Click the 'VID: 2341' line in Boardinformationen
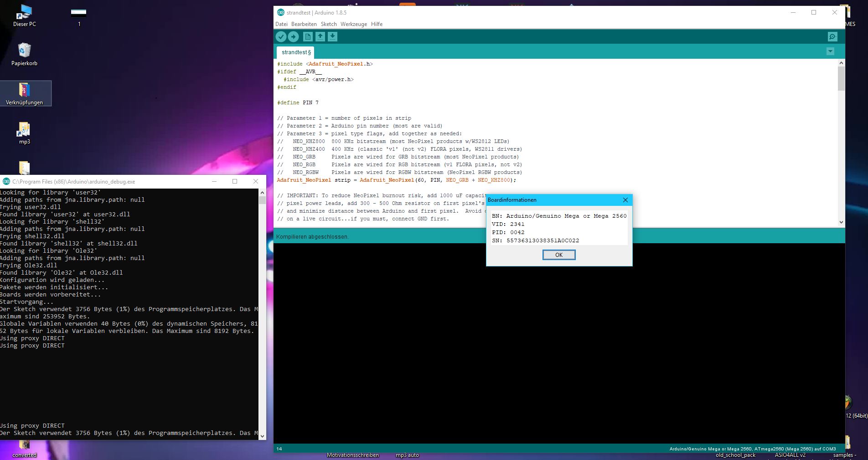The width and height of the screenshot is (868, 460). point(508,224)
